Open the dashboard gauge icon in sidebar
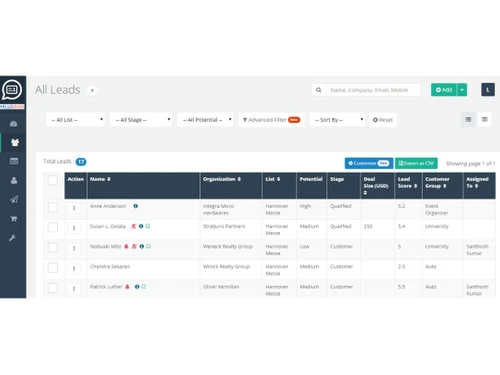Screen dimensions: 500x375 [x=14, y=124]
